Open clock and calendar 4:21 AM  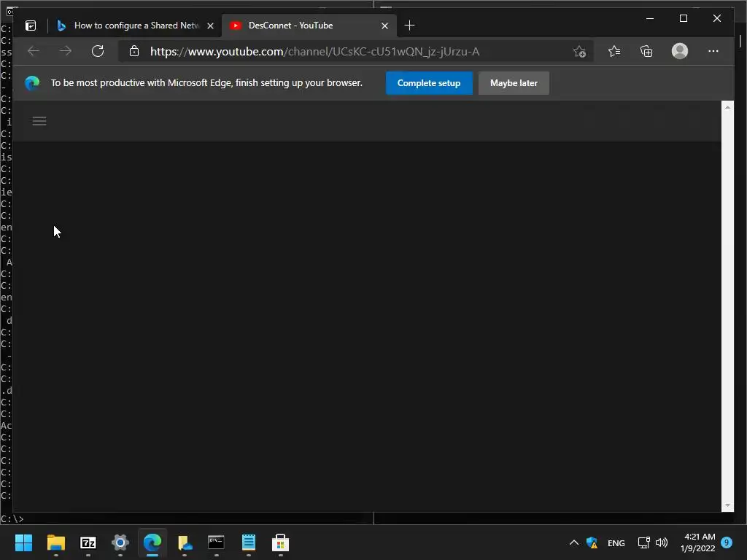(x=698, y=542)
